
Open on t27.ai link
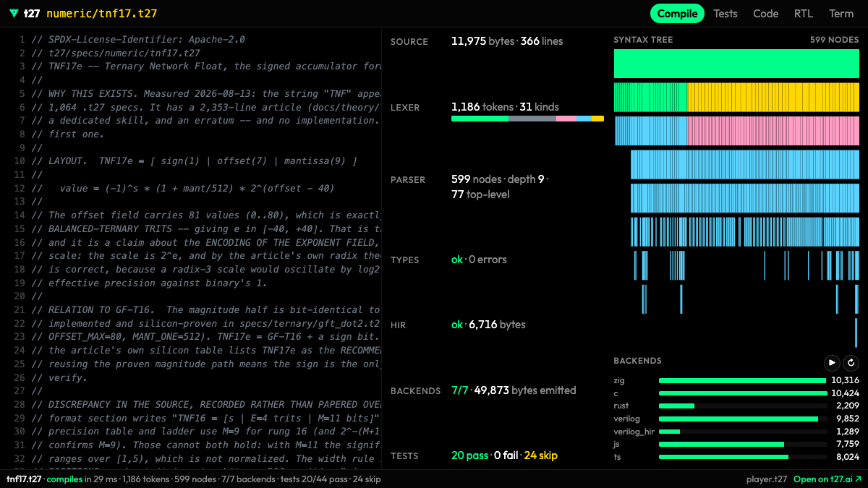(x=827, y=479)
